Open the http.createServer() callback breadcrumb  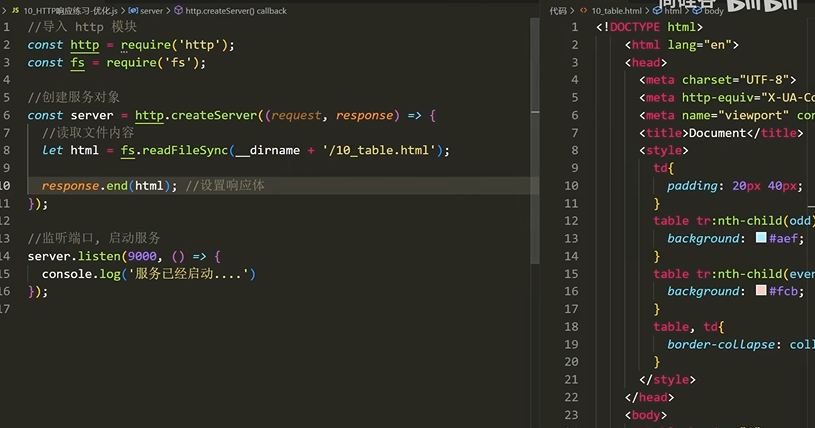coord(236,10)
